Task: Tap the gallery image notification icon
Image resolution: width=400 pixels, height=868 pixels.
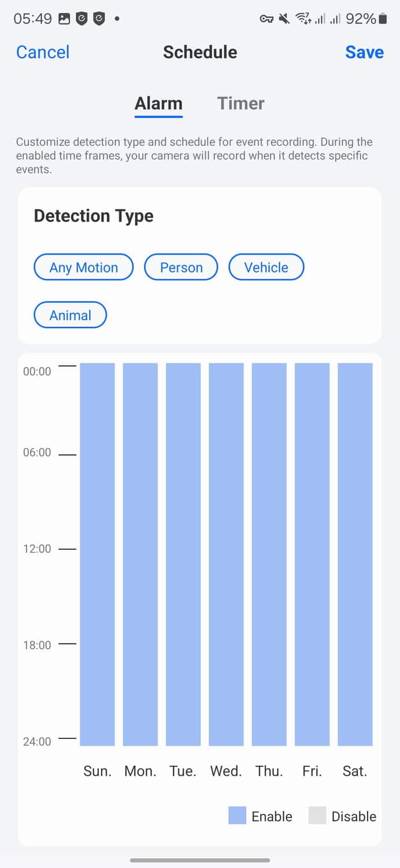Action: 64,19
